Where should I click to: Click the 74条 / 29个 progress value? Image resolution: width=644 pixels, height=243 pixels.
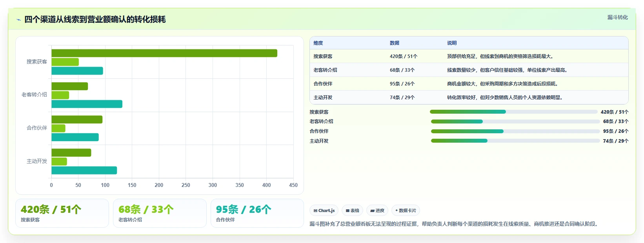point(616,141)
